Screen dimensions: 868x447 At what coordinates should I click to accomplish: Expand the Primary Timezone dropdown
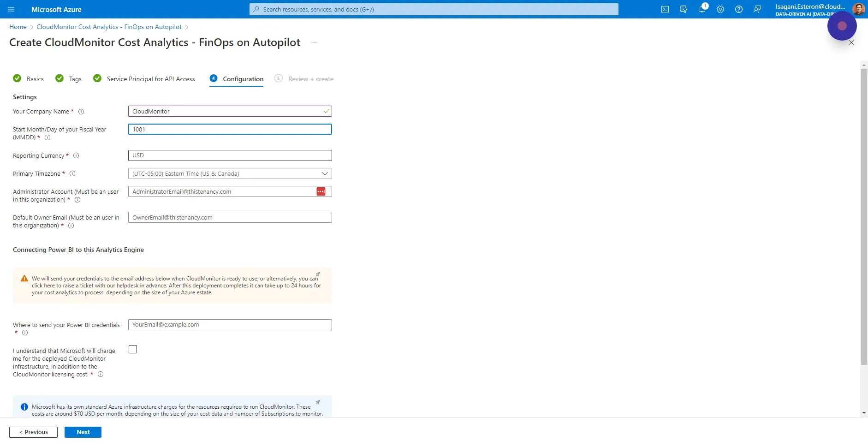[x=230, y=173]
